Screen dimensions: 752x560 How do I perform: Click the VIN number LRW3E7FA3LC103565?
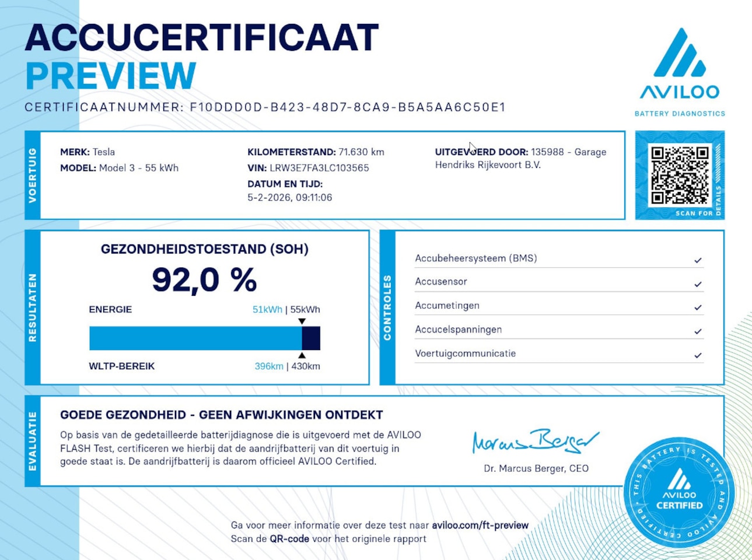click(319, 168)
